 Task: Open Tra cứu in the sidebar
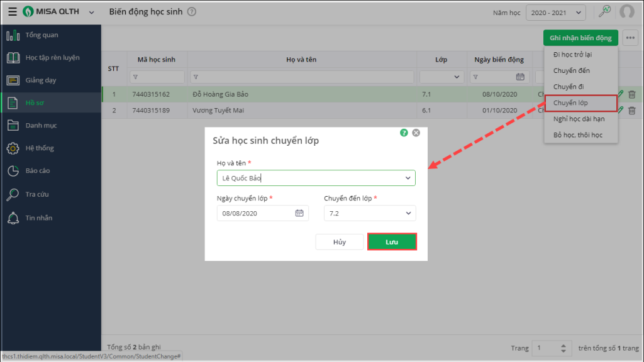(51, 194)
